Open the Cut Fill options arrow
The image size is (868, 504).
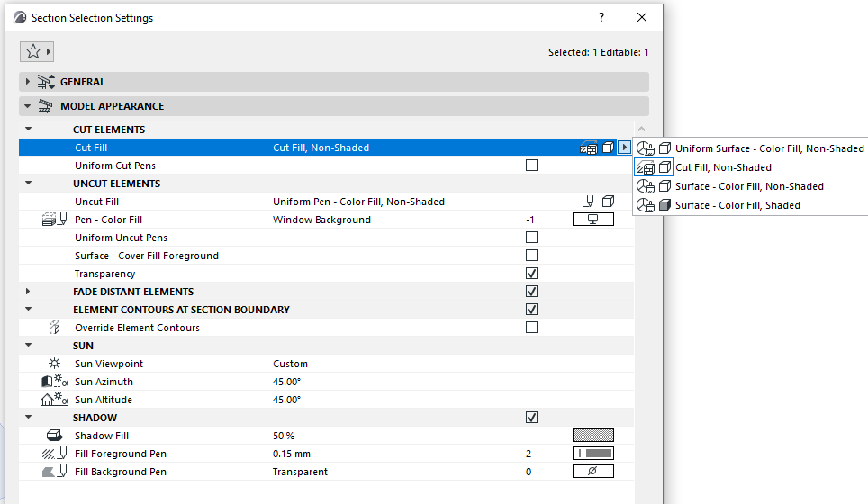[x=624, y=148]
